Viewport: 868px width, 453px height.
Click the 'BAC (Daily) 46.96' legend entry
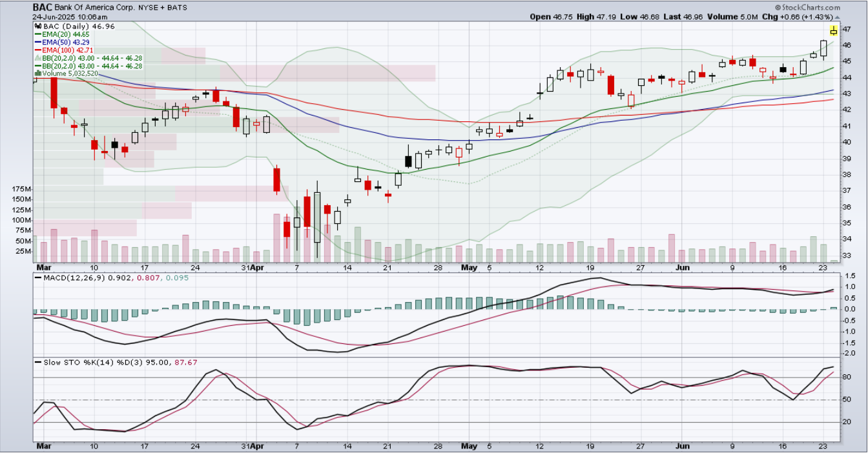74,28
